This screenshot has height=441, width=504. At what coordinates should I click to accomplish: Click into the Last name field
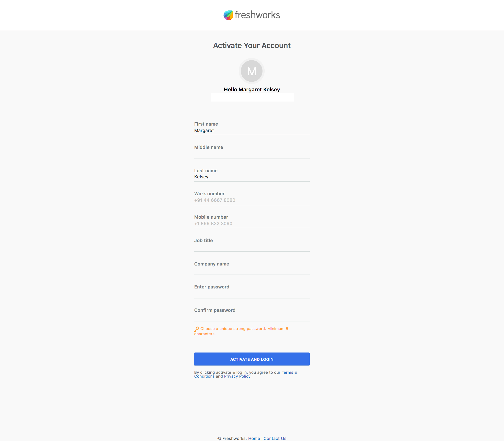[252, 177]
